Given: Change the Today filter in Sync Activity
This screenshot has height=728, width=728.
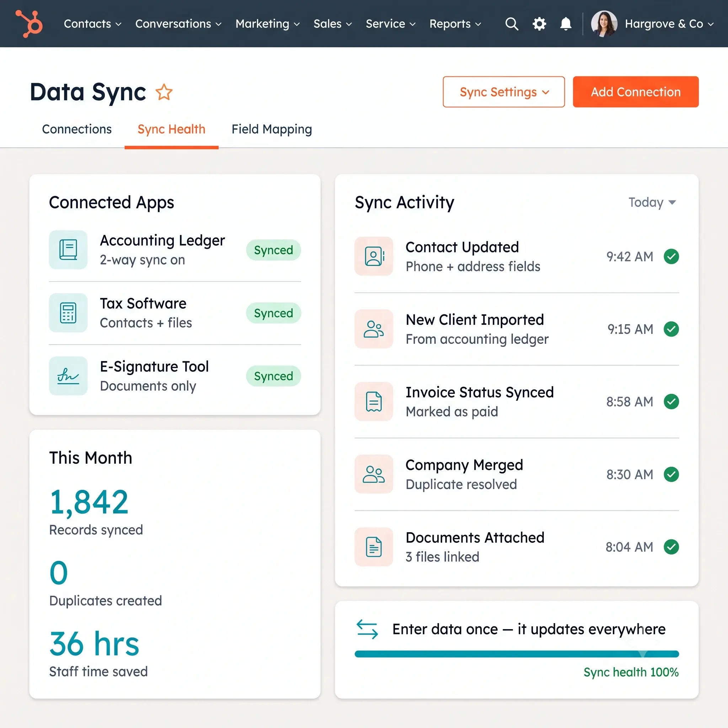Looking at the screenshot, I should pos(652,202).
